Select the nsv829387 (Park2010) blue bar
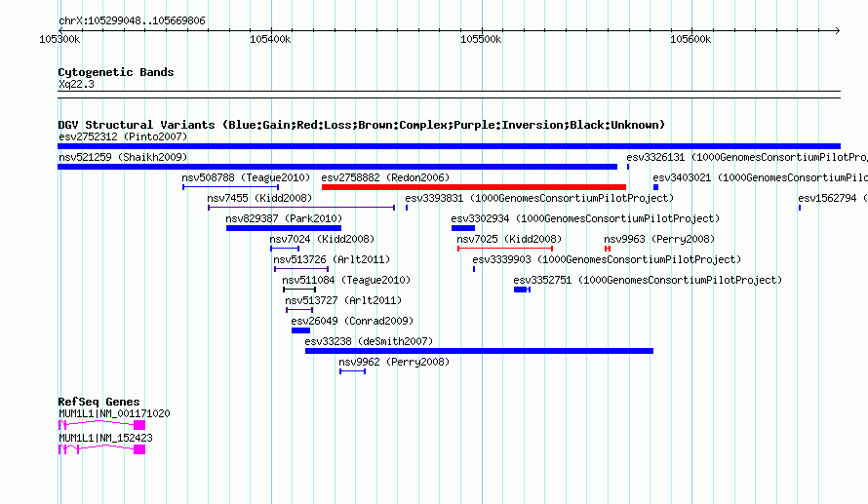The width and height of the screenshot is (868, 504). point(284,228)
